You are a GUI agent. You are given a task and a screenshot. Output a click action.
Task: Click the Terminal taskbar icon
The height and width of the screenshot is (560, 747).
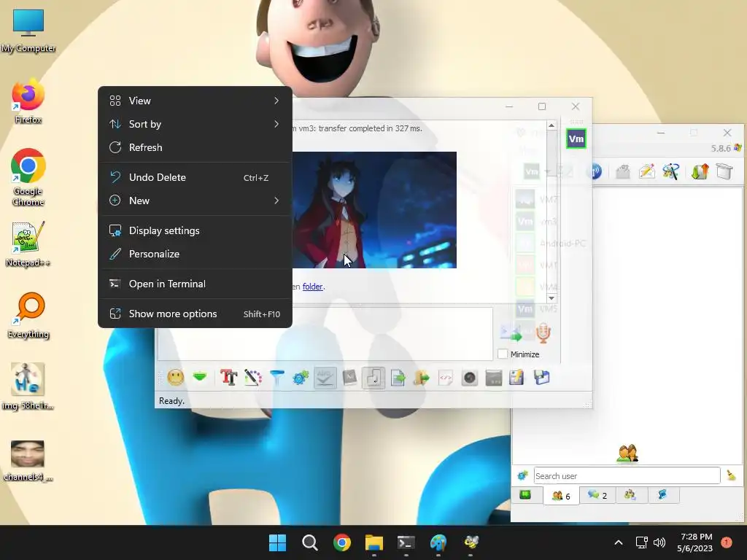click(x=406, y=542)
